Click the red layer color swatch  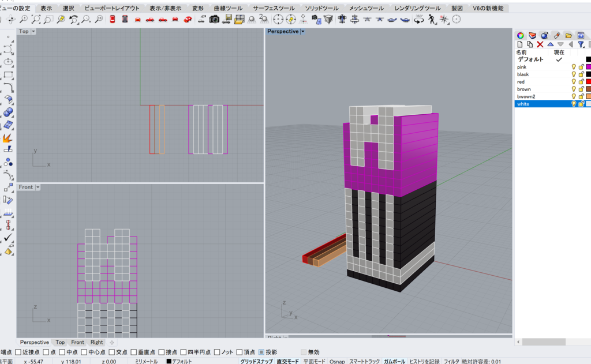(588, 82)
